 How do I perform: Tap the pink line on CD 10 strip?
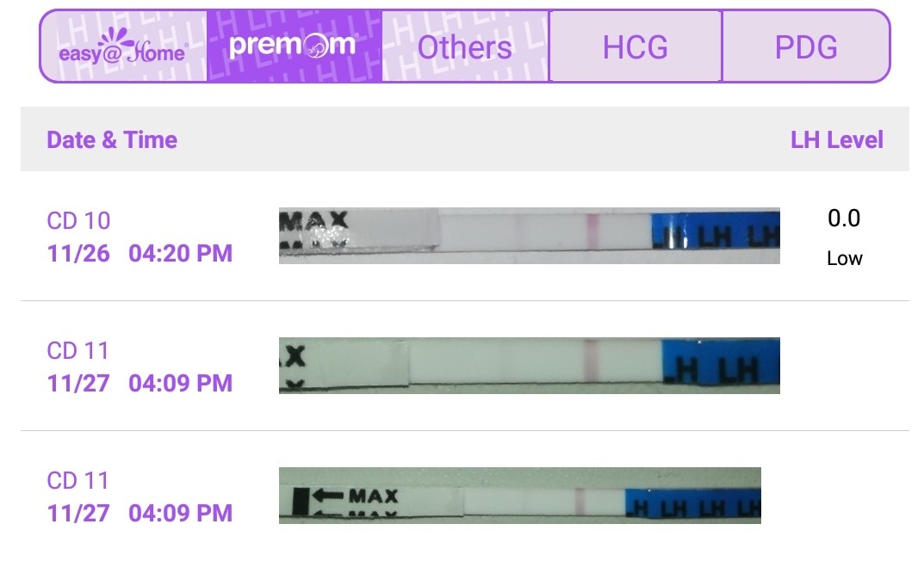click(x=592, y=231)
